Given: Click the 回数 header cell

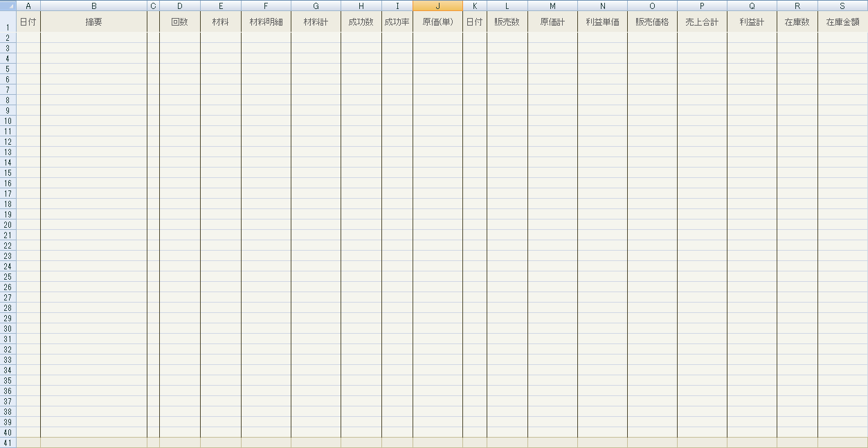Looking at the screenshot, I should pyautogui.click(x=180, y=21).
